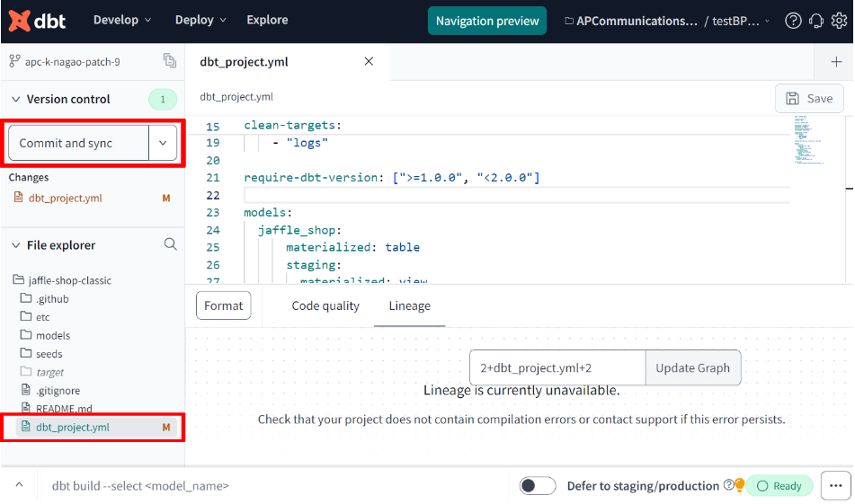The image size is (855, 504).
Task: Click the Format button
Action: click(224, 305)
